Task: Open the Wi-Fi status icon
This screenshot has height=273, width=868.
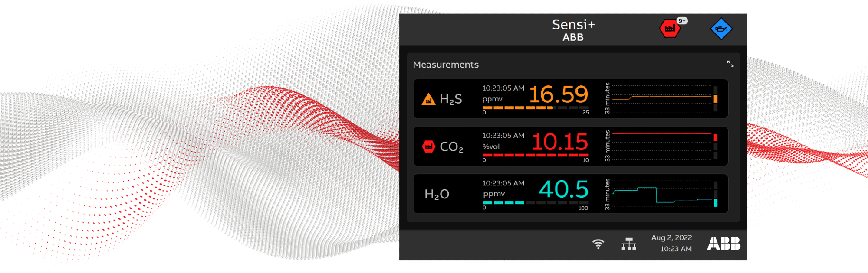Action: [598, 244]
